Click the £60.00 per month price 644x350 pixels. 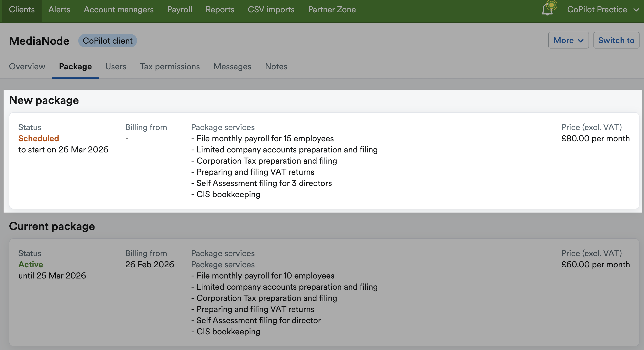click(x=595, y=264)
